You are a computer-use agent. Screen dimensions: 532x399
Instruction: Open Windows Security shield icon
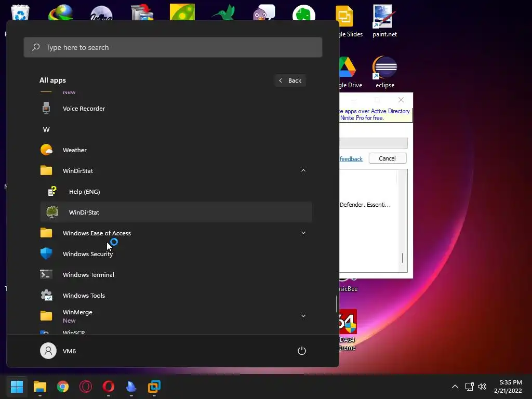pos(46,254)
